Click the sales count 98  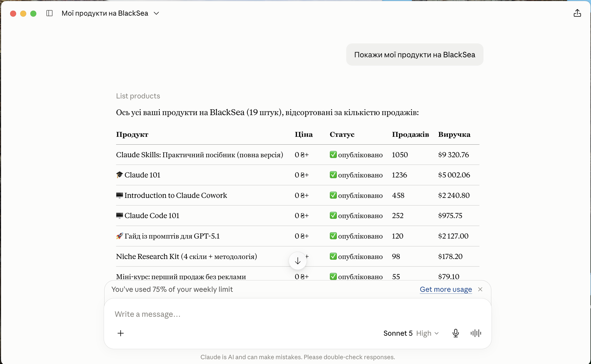[396, 256]
